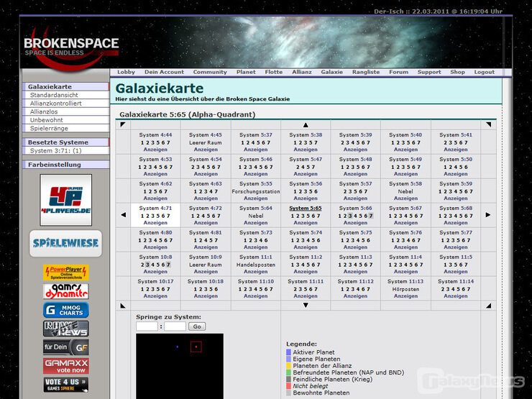Click Anzeigen under System 11:1 Handelsposten
Viewport: 532px width, 399px height.
point(255,272)
